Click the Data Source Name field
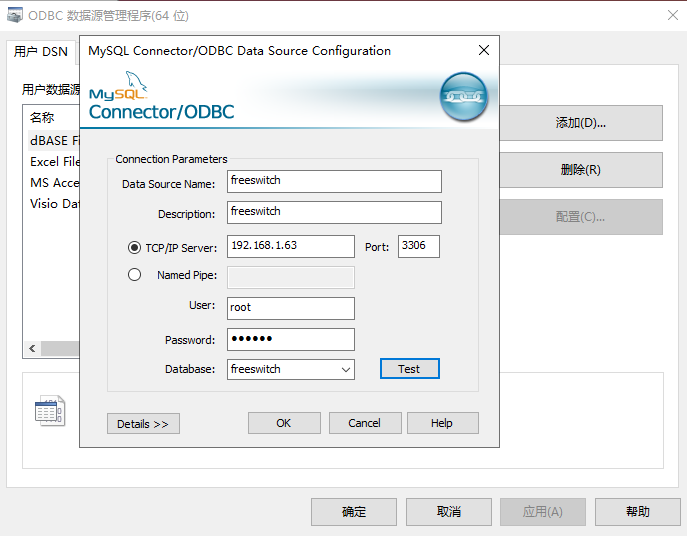This screenshot has width=687, height=536. click(x=334, y=181)
